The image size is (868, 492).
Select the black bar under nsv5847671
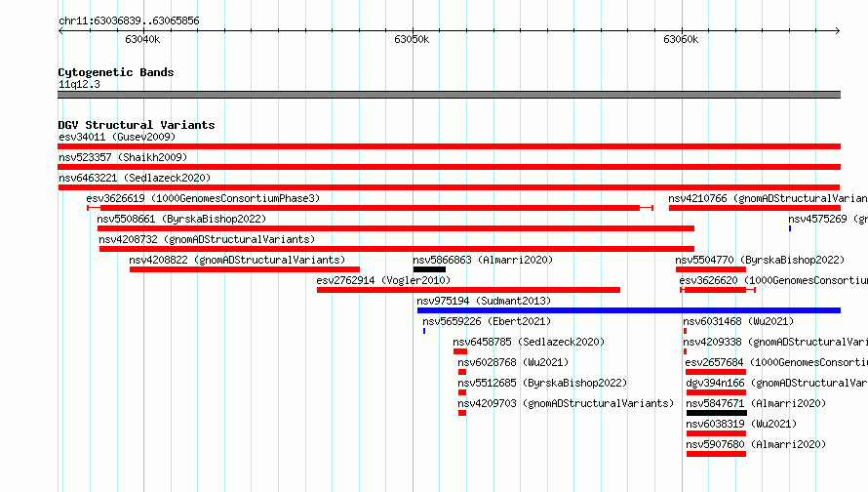coord(716,413)
